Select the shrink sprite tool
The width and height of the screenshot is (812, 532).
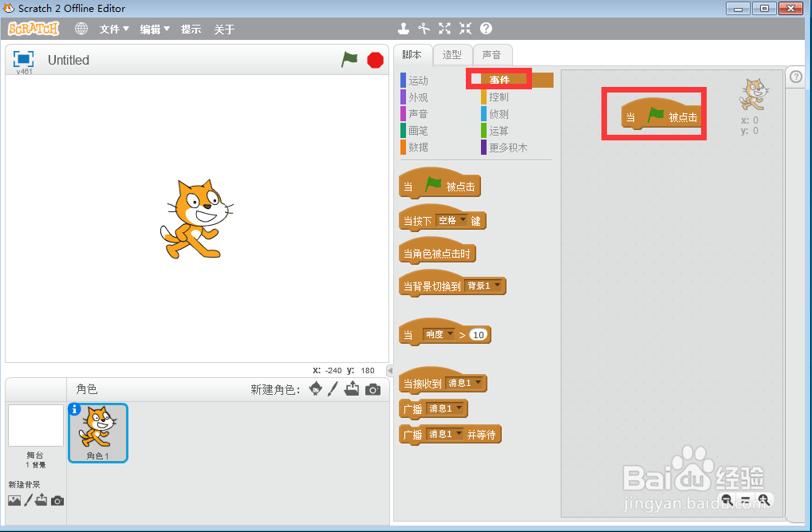(x=465, y=28)
